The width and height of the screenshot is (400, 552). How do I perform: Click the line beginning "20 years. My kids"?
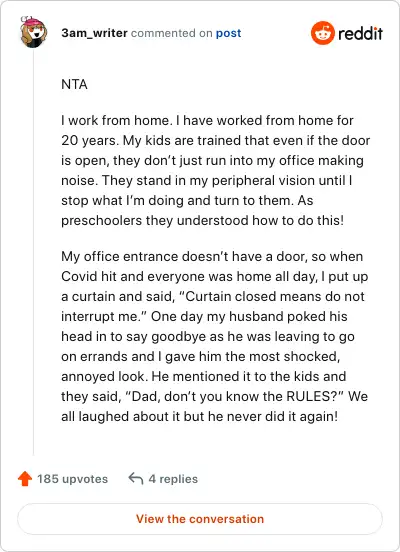click(x=215, y=140)
